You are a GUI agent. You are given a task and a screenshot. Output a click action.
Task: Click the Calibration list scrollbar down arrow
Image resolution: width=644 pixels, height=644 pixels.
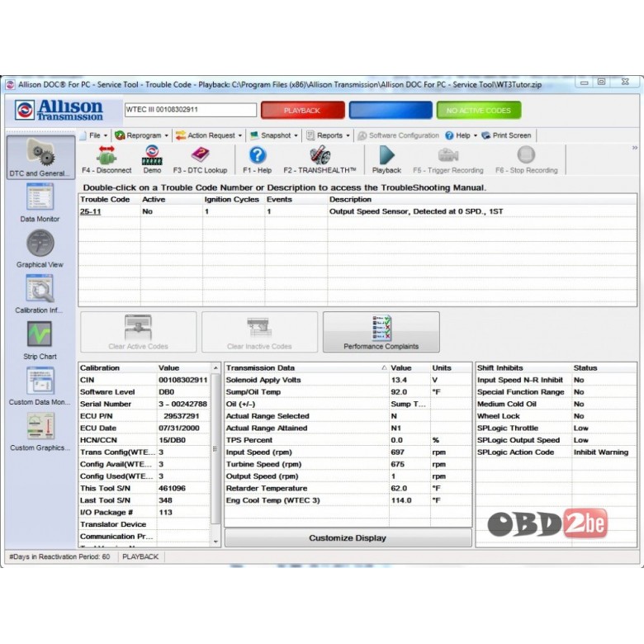[215, 542]
